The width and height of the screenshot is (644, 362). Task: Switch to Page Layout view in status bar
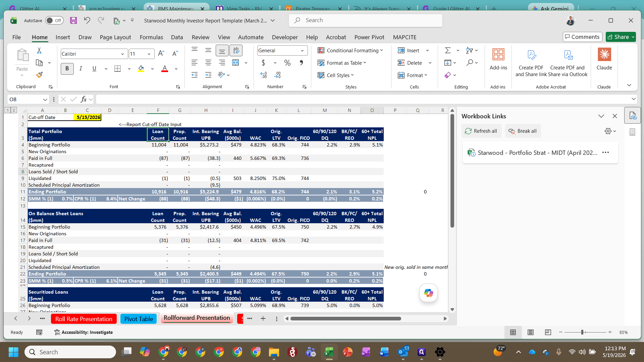click(x=530, y=332)
